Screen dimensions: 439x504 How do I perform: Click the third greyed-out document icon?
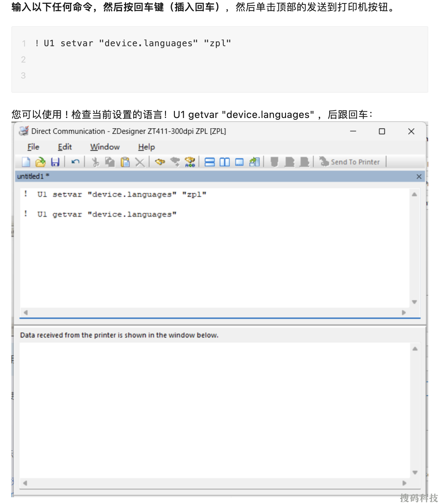pos(304,162)
